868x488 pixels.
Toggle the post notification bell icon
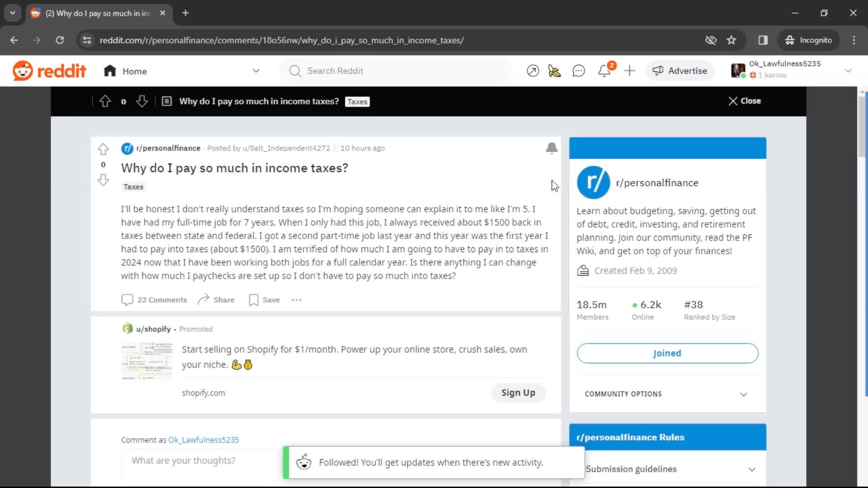550,148
